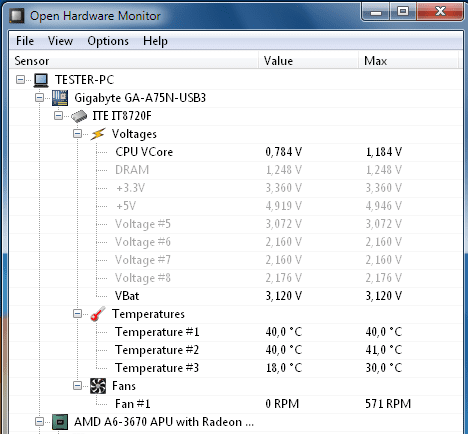The height and width of the screenshot is (434, 468).
Task: Click the Voltage #8 value 2,176 V
Action: (x=284, y=278)
